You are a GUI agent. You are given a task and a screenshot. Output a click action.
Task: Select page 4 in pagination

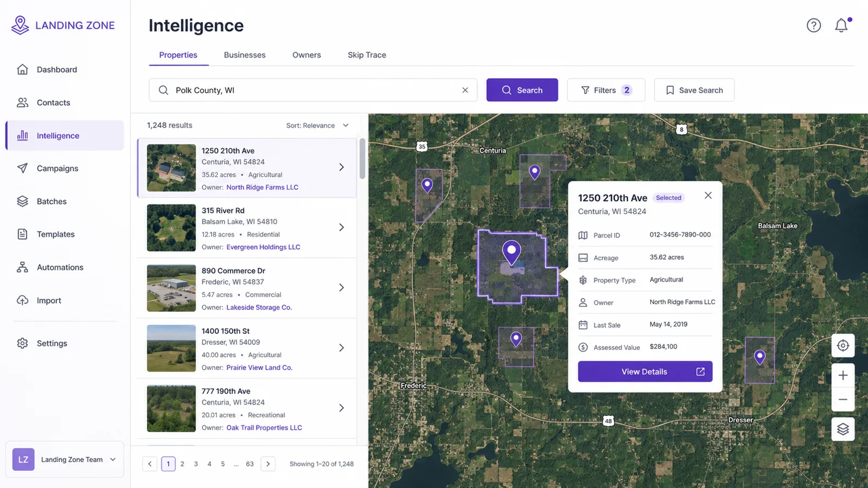pos(209,464)
